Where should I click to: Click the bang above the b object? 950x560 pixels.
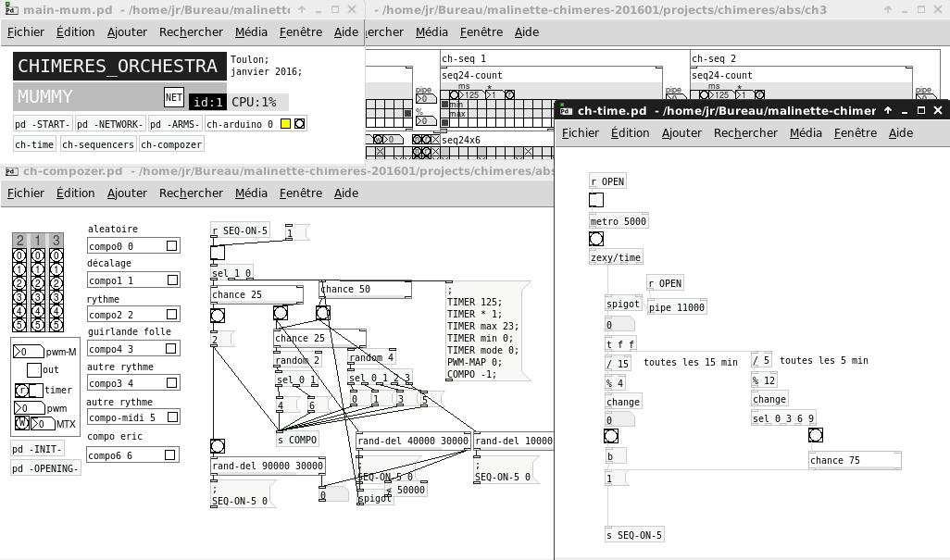coord(611,436)
